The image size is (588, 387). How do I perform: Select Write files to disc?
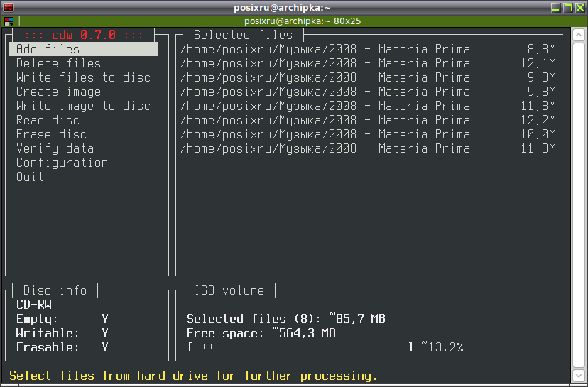[x=83, y=77]
